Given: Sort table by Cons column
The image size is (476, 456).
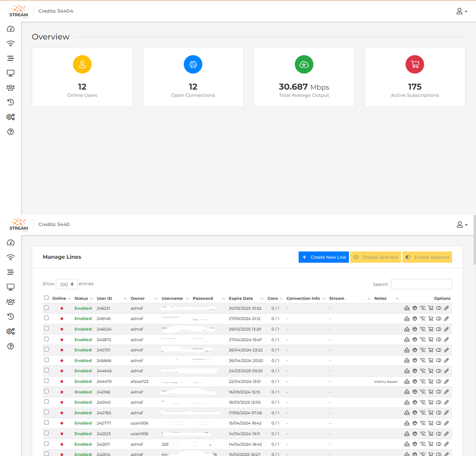Looking at the screenshot, I should pos(275,299).
